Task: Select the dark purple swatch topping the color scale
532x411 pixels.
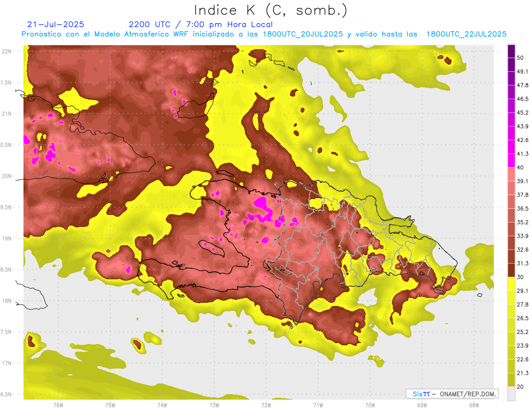Action: coord(511,51)
